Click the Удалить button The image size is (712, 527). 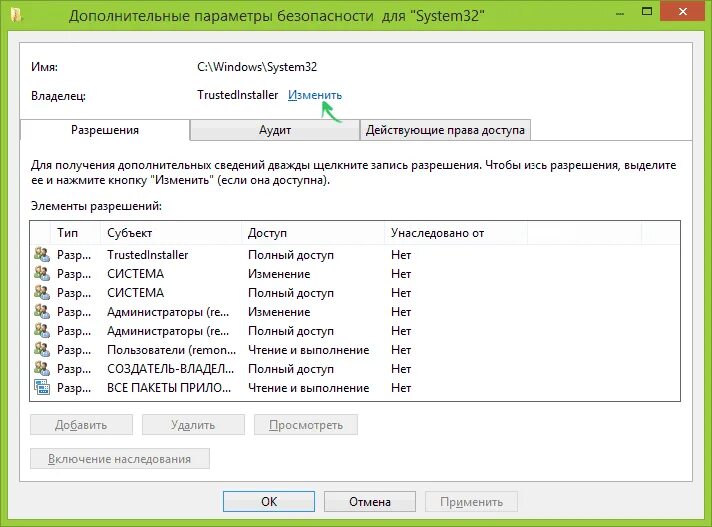point(193,425)
